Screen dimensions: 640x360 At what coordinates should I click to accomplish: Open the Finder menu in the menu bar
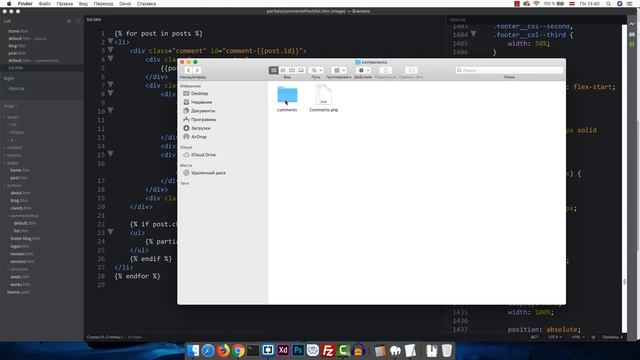pyautogui.click(x=25, y=4)
